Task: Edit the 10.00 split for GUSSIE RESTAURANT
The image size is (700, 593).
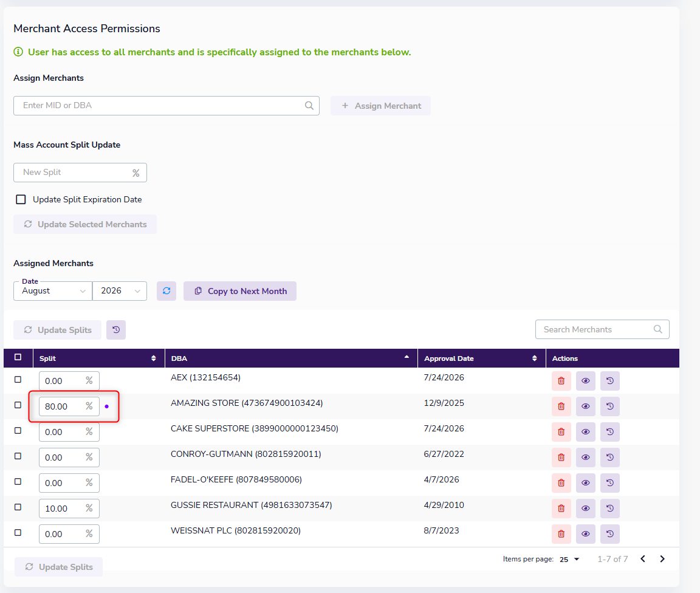Action: (x=69, y=508)
